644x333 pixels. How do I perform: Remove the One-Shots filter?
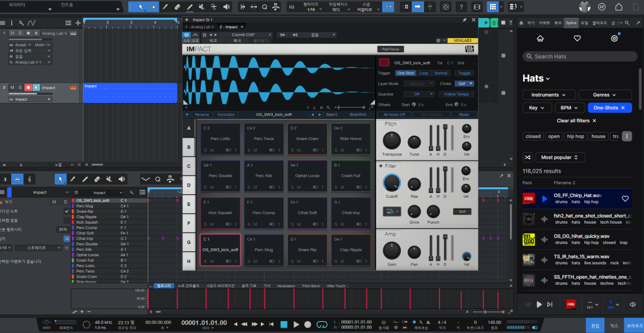coord(623,108)
